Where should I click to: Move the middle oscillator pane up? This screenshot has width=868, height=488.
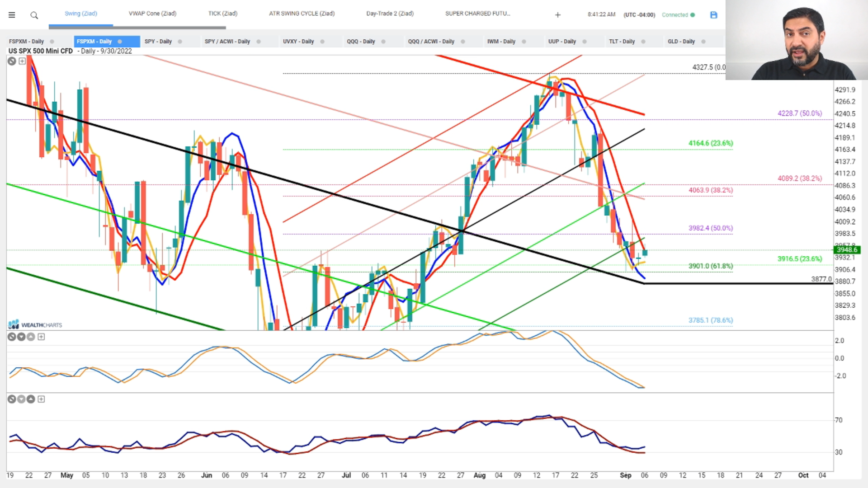31,337
